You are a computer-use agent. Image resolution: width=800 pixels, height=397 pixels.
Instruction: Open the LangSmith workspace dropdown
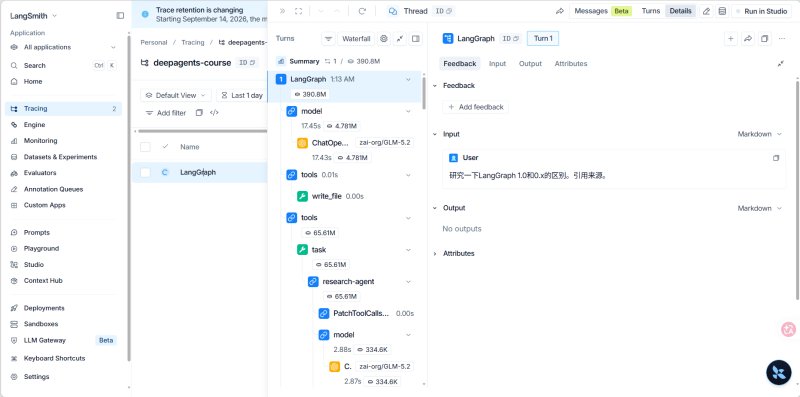34,16
